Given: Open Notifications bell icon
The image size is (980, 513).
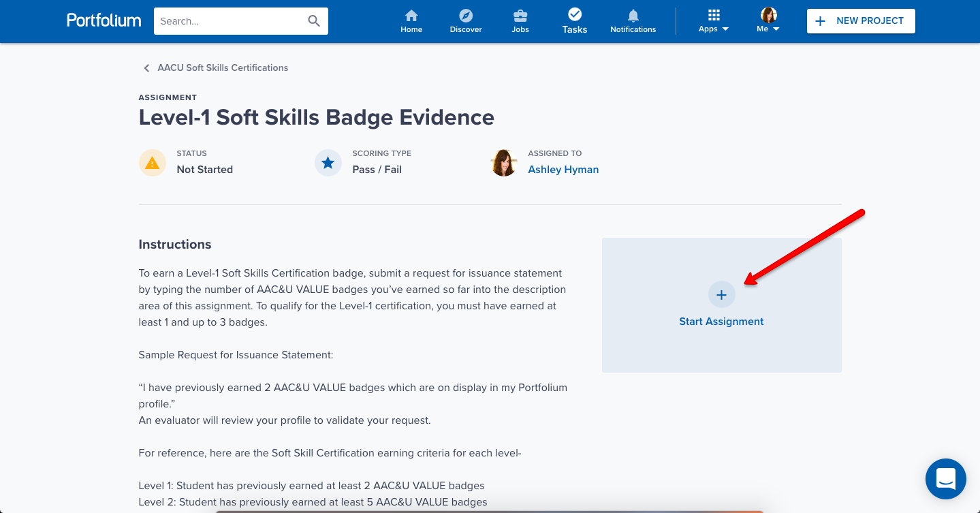Looking at the screenshot, I should (x=633, y=15).
